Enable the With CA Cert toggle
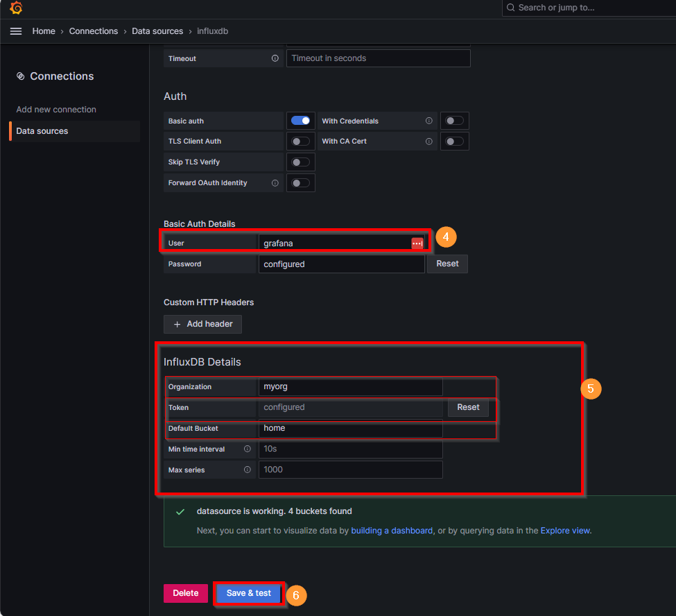 454,141
